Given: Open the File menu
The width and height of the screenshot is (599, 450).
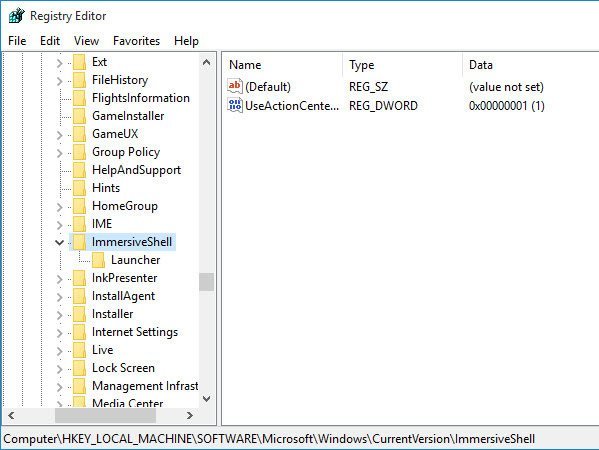Looking at the screenshot, I should tap(17, 40).
